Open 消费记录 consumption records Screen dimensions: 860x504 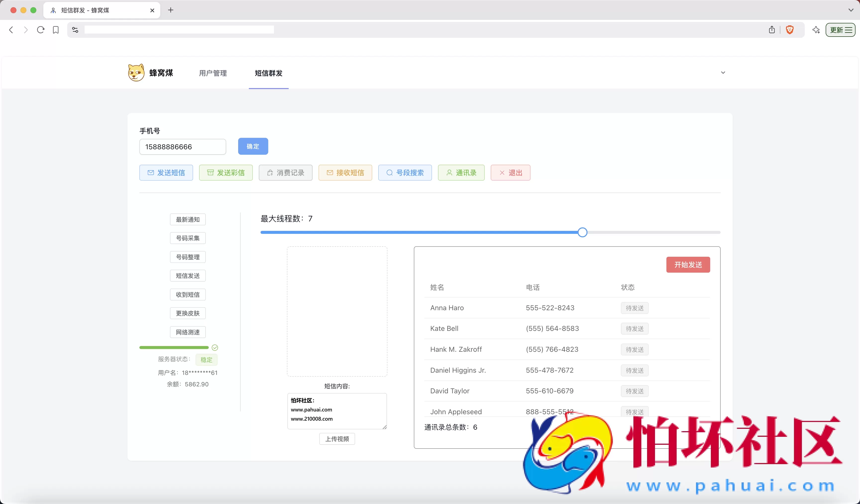point(285,173)
